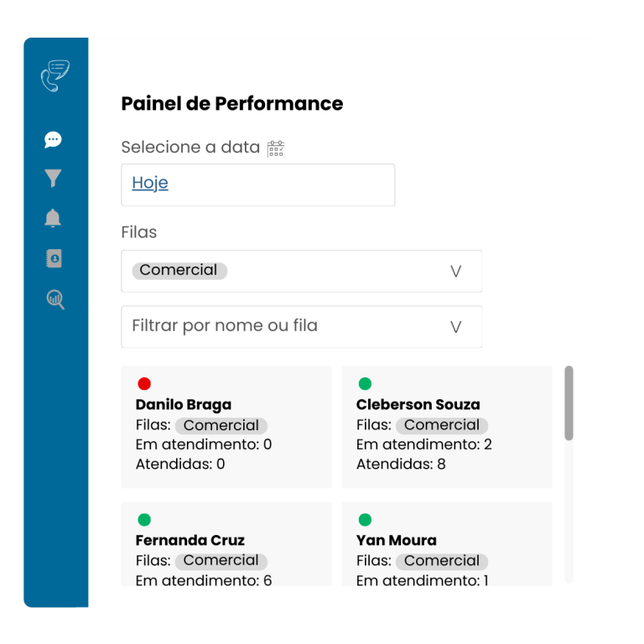Click Comercial tag on Cleberson Souza card
The width and height of the screenshot is (644, 644).
(x=442, y=425)
